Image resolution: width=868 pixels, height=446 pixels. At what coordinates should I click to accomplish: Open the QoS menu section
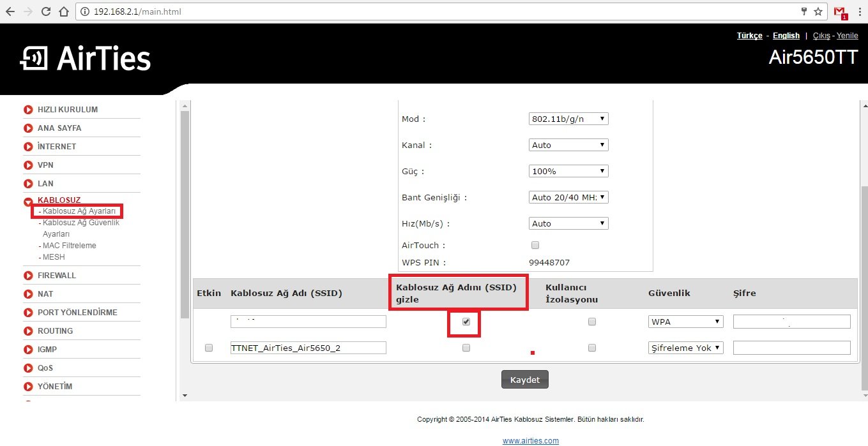[x=45, y=368]
